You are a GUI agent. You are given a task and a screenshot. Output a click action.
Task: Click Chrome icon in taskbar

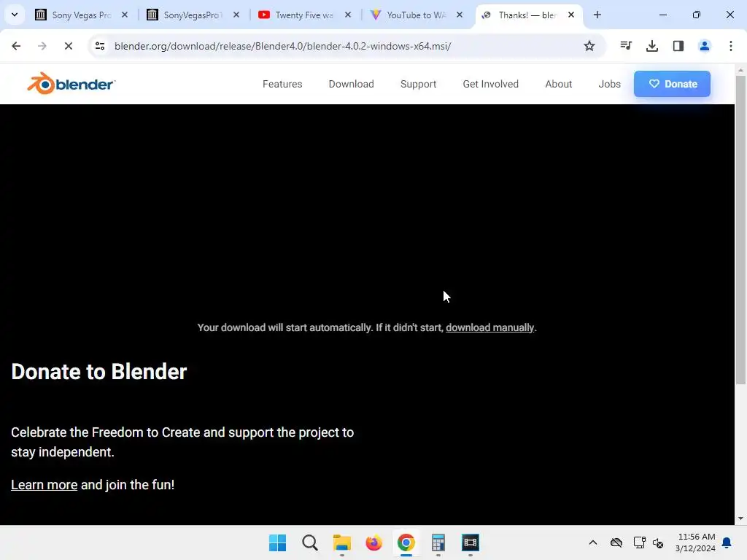[406, 542]
